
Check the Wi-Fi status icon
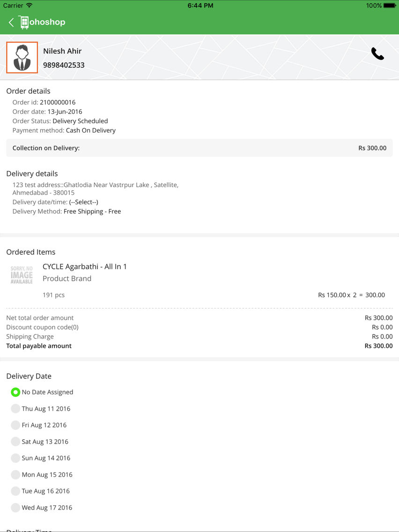30,6
